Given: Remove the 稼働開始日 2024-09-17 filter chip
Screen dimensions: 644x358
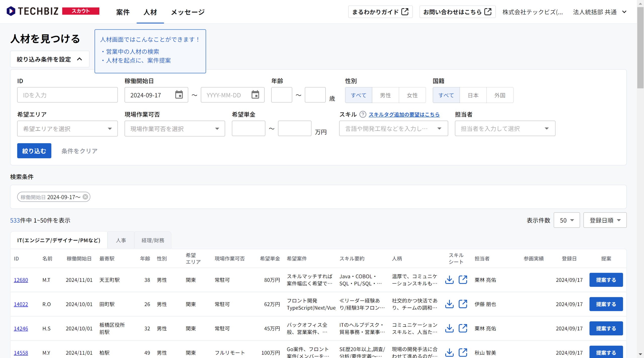Looking at the screenshot, I should pyautogui.click(x=86, y=197).
